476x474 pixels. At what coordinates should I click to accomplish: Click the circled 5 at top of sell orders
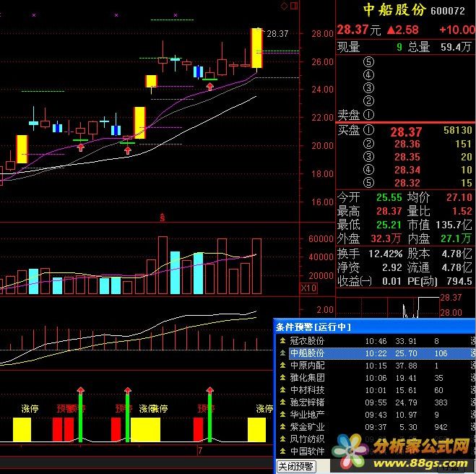click(x=368, y=62)
